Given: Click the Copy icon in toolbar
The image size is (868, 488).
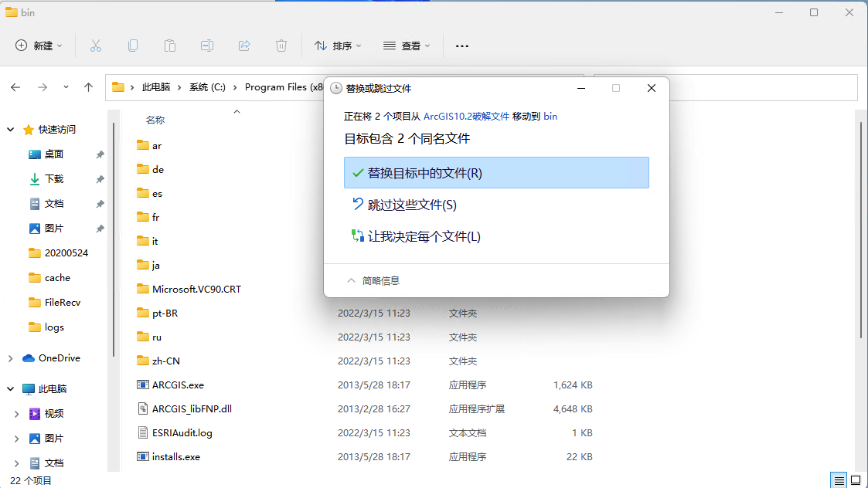Looking at the screenshot, I should [133, 46].
